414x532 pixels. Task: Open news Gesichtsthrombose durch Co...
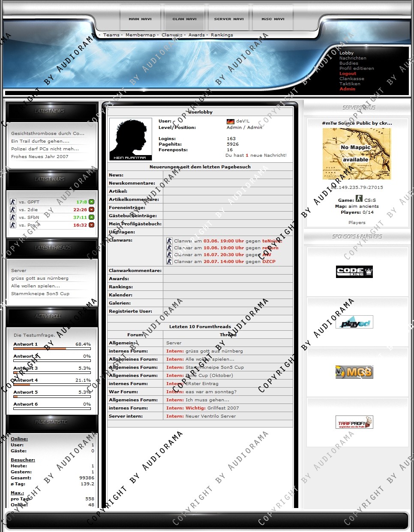[48, 134]
